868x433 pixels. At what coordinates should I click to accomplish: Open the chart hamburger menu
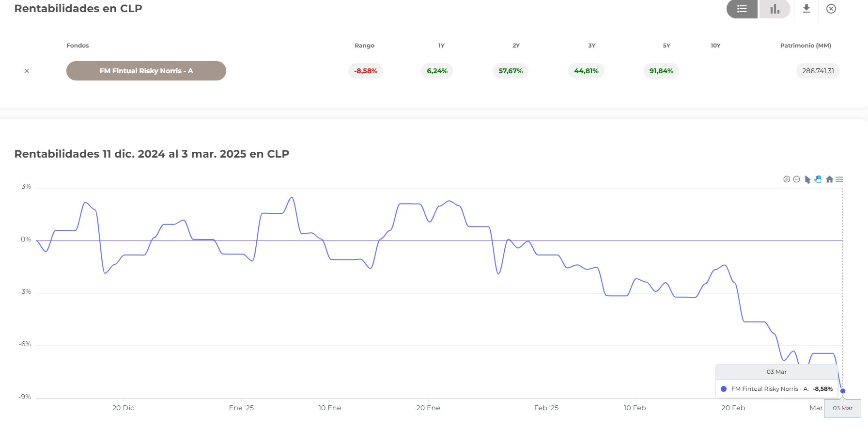pos(839,179)
